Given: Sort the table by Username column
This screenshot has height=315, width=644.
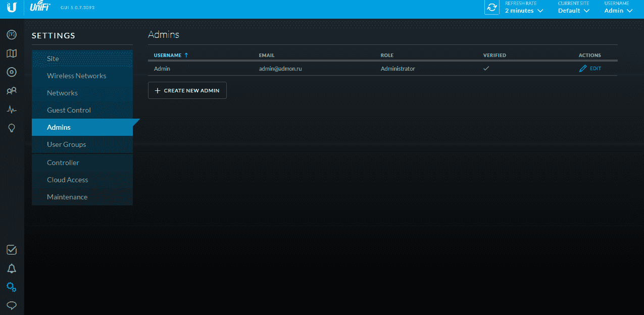Looking at the screenshot, I should (171, 55).
